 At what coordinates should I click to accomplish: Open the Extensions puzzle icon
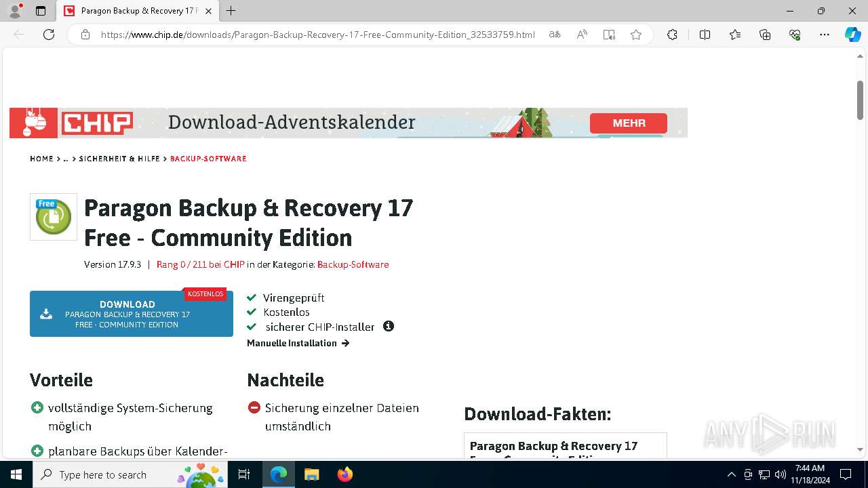click(672, 35)
